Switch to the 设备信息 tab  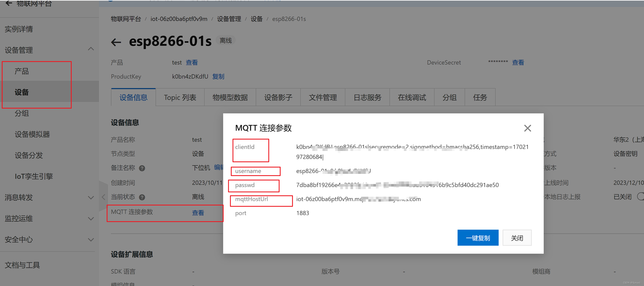(x=133, y=97)
